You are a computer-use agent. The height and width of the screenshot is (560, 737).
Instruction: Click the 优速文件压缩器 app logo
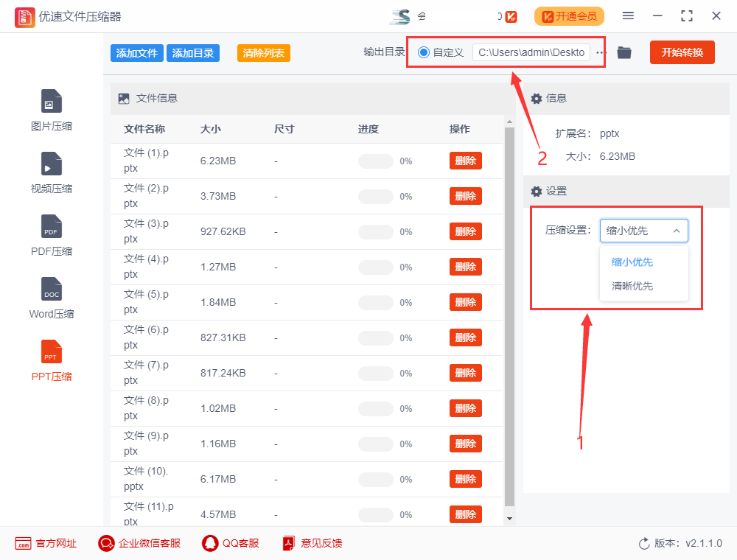24,17
